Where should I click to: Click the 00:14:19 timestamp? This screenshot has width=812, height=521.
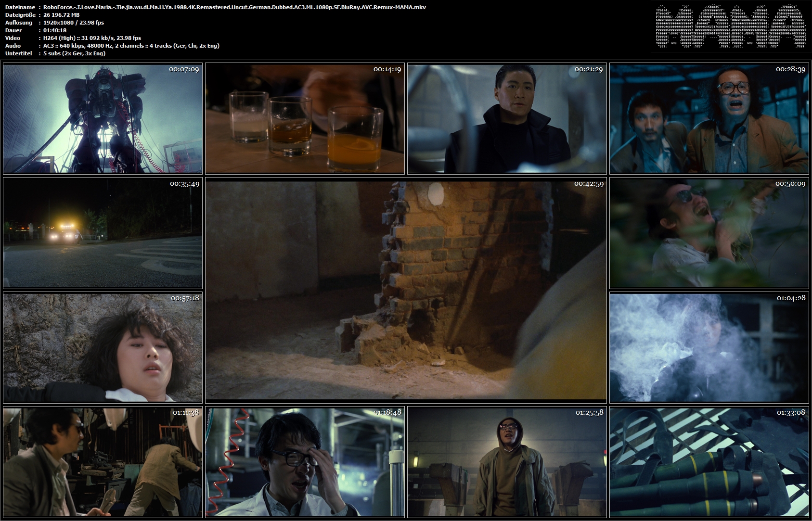[387, 69]
